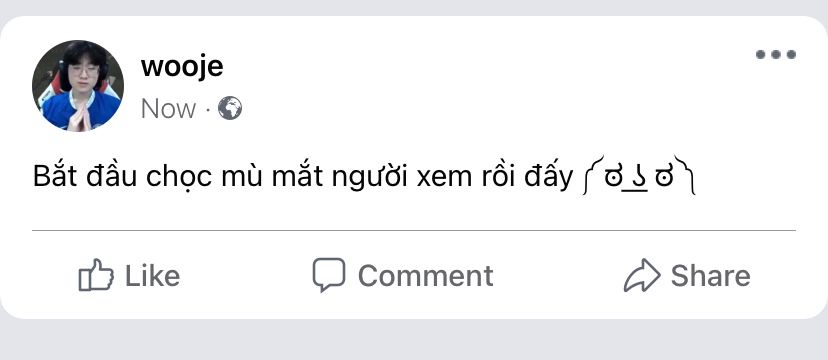This screenshot has height=360, width=828.
Task: Click the speech bubble Comment icon
Action: coord(328,274)
